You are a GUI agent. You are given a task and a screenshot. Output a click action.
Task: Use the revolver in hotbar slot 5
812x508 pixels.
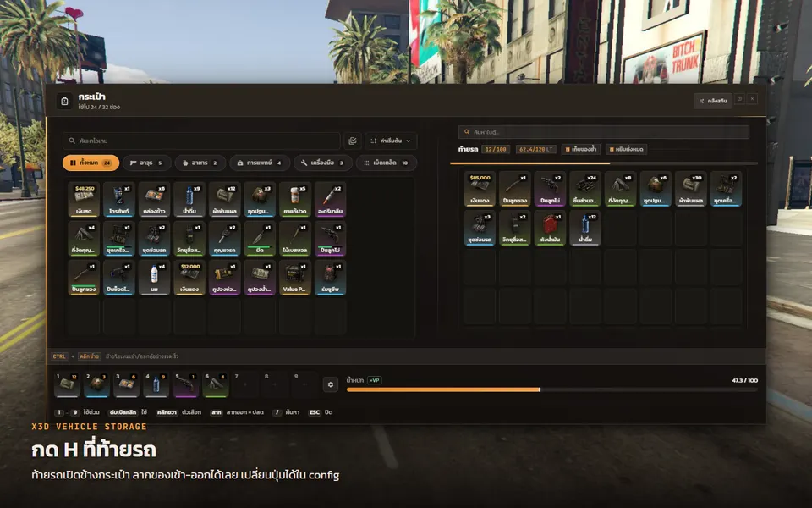tap(185, 384)
